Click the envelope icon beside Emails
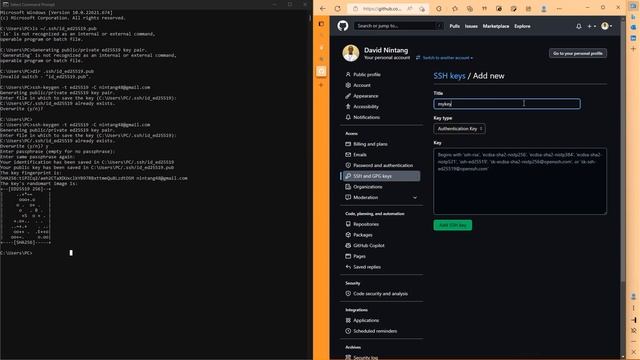 click(348, 155)
